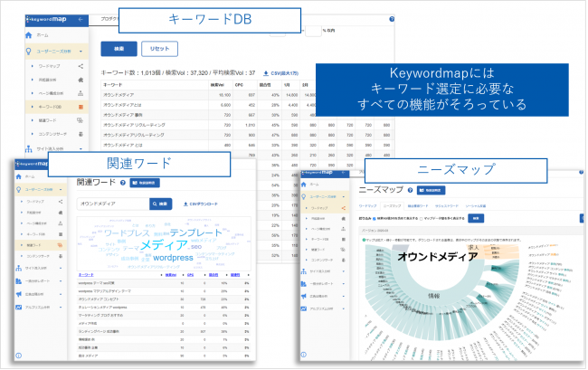Open 関連ワード item in Keyword DB sidebar

click(x=48, y=120)
